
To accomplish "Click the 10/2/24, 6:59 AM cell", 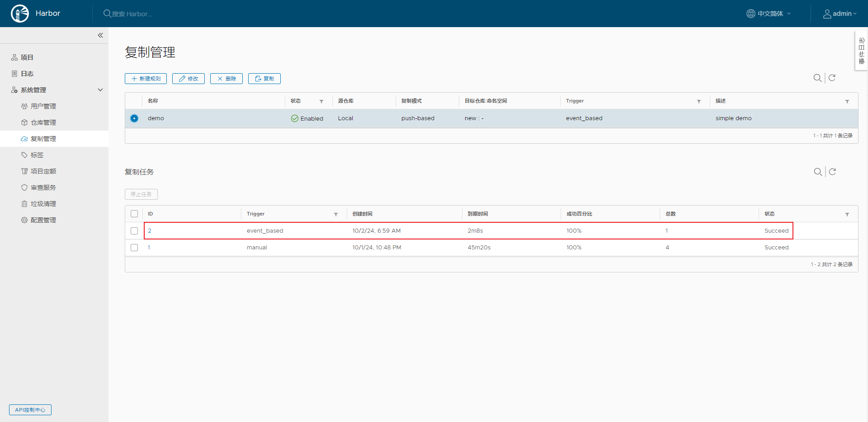I will point(377,231).
